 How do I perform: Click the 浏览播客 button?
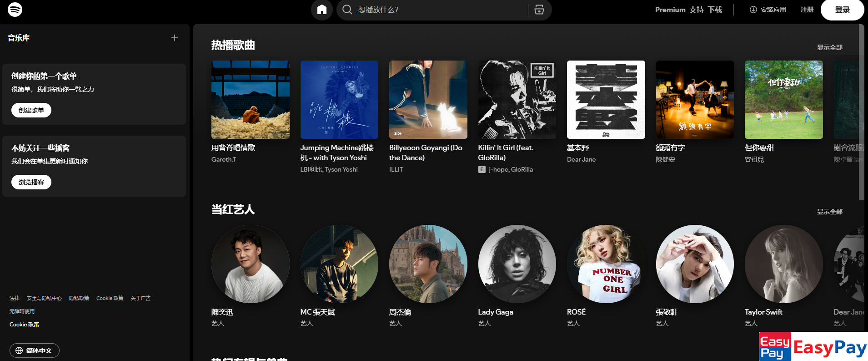31,182
